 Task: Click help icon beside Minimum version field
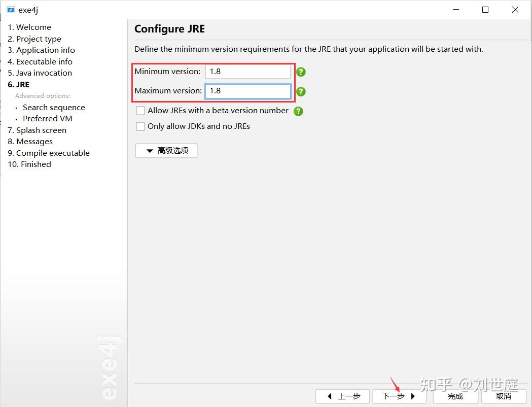pyautogui.click(x=301, y=72)
